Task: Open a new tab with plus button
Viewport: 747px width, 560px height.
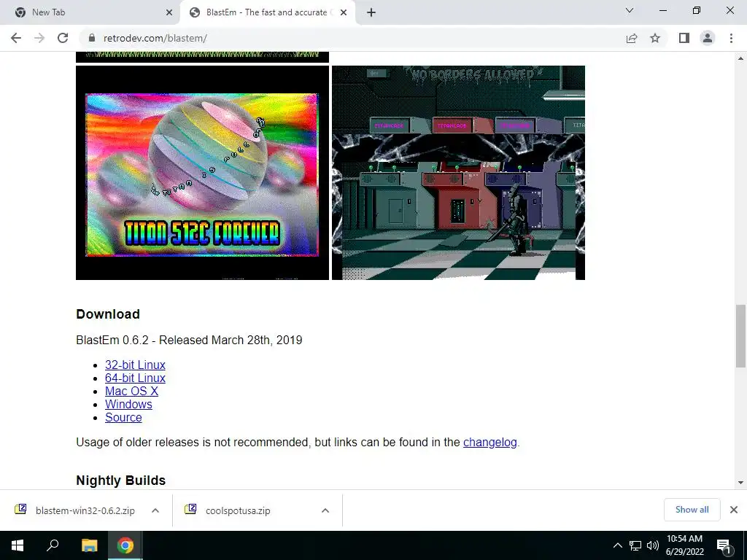Action: [371, 12]
